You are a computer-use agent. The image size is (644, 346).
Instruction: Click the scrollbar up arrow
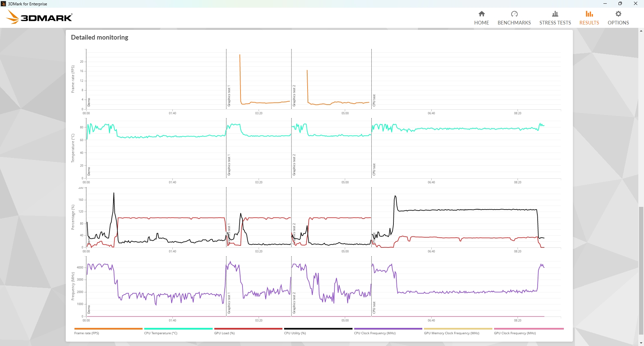point(641,31)
